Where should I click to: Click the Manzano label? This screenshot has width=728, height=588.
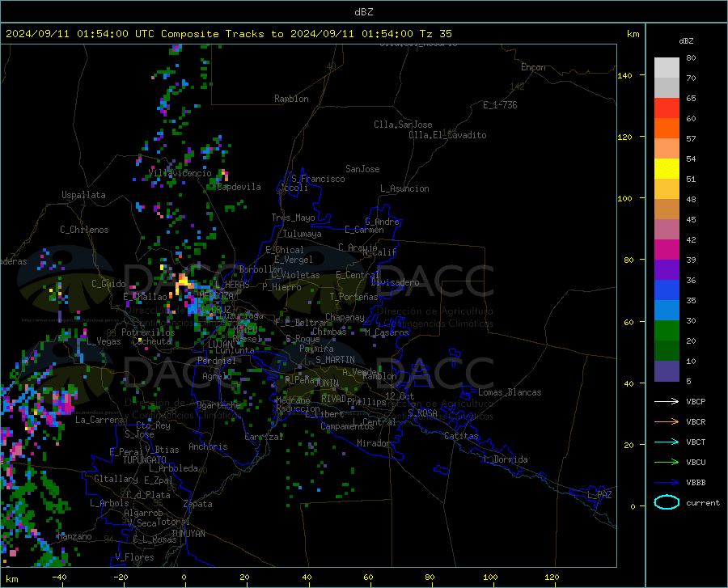[74, 536]
